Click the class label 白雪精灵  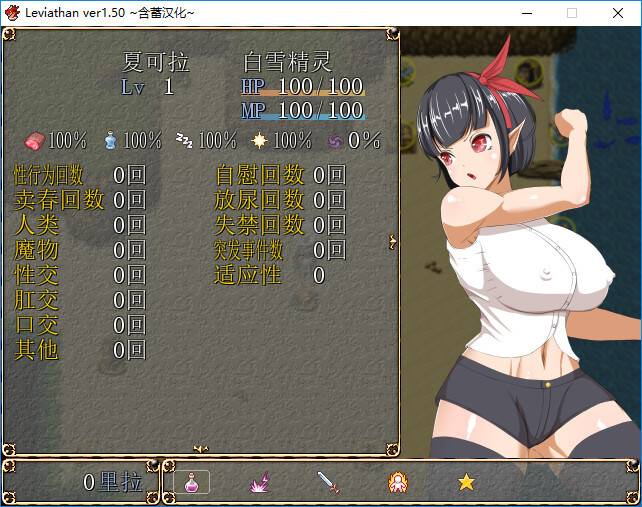click(x=287, y=62)
